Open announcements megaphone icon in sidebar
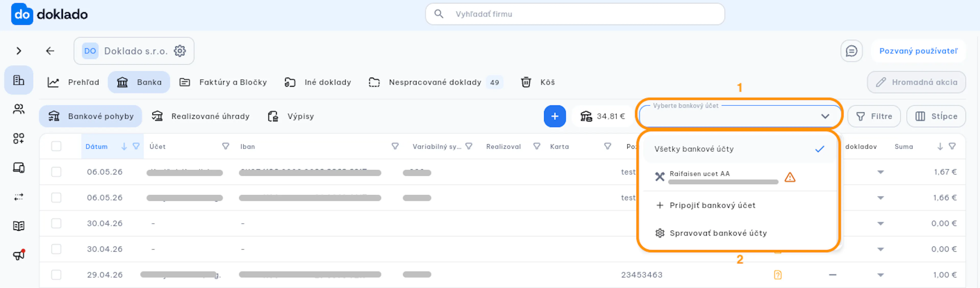The width and height of the screenshot is (980, 288). 19,255
